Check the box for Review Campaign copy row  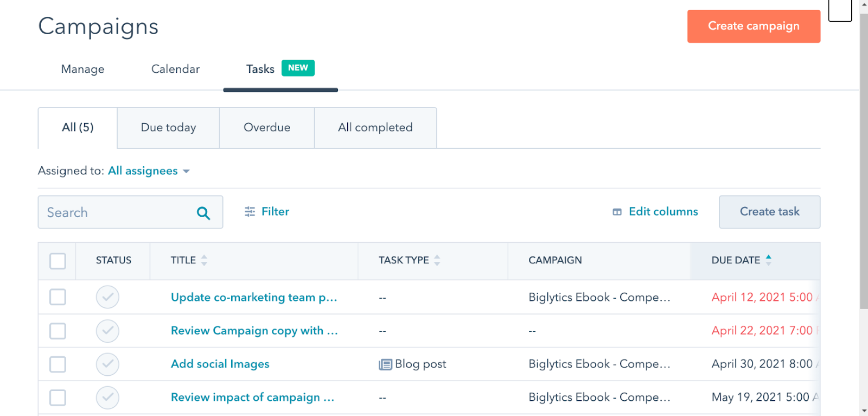click(x=58, y=331)
